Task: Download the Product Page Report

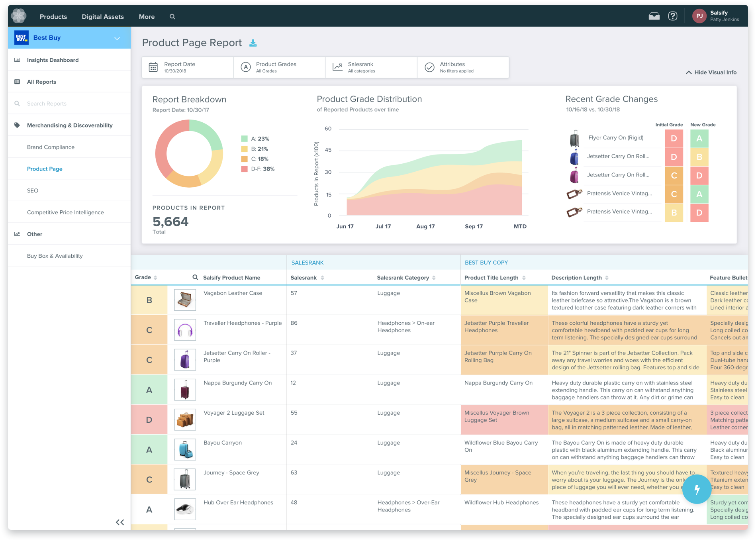Action: (x=253, y=43)
